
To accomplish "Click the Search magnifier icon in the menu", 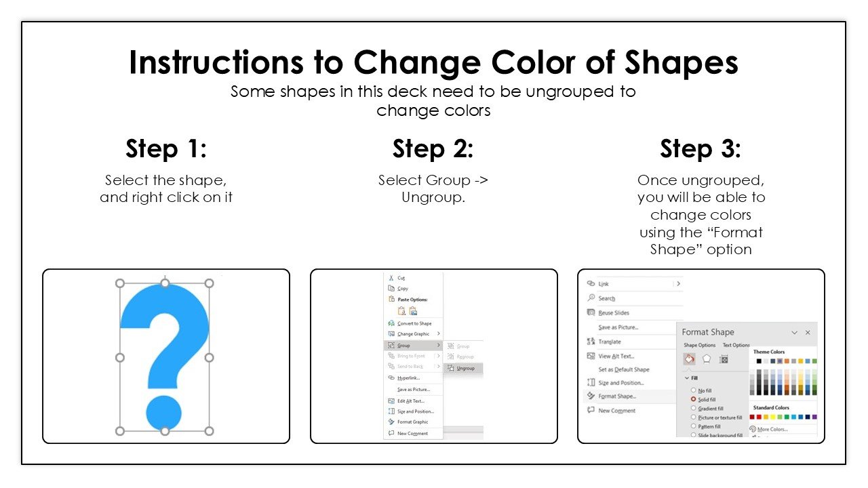I will pyautogui.click(x=591, y=298).
